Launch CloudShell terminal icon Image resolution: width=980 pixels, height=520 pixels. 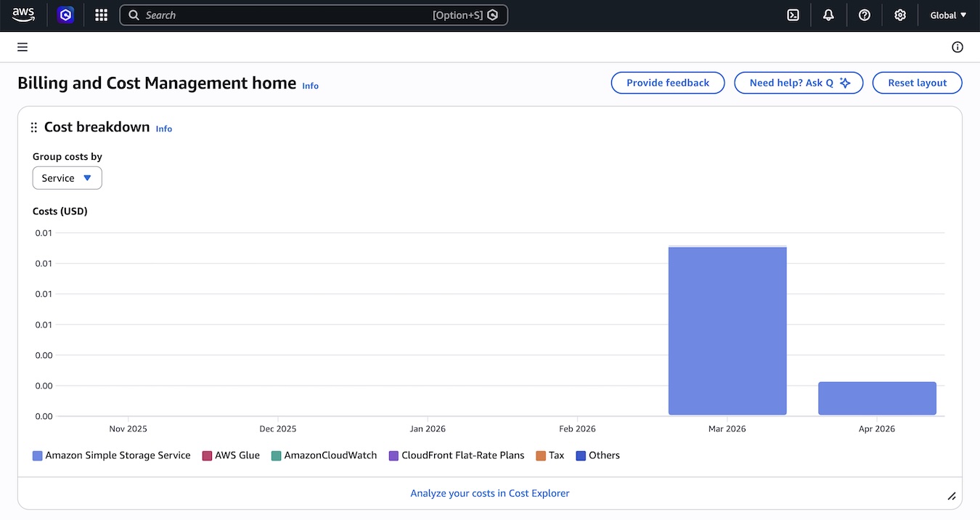pos(793,15)
